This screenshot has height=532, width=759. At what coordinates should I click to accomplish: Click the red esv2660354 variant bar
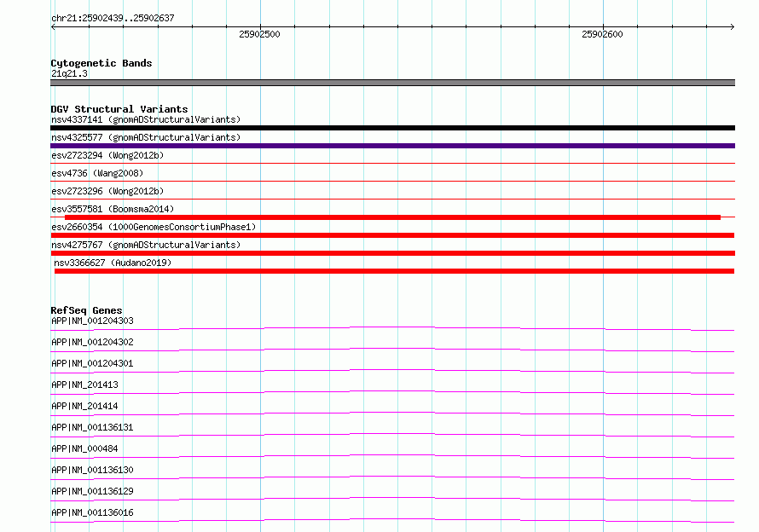pyautogui.click(x=392, y=235)
